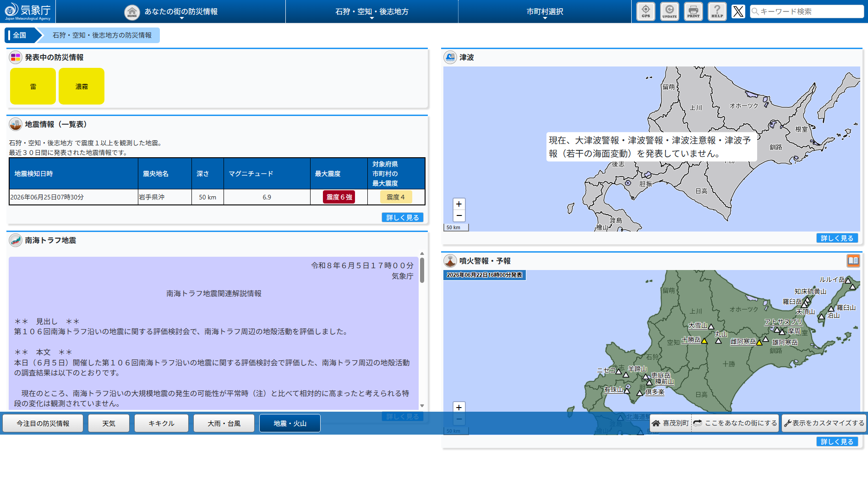
Task: Click the scroll-up arrow in 南海トラフ panel
Action: coord(422,254)
